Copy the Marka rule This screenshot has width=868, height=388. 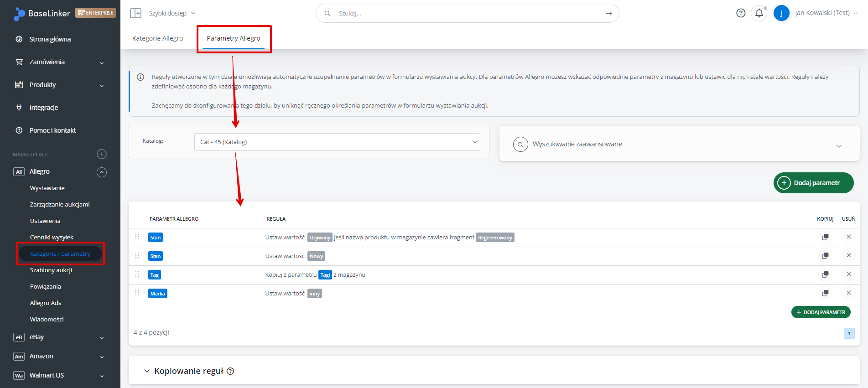coord(825,293)
